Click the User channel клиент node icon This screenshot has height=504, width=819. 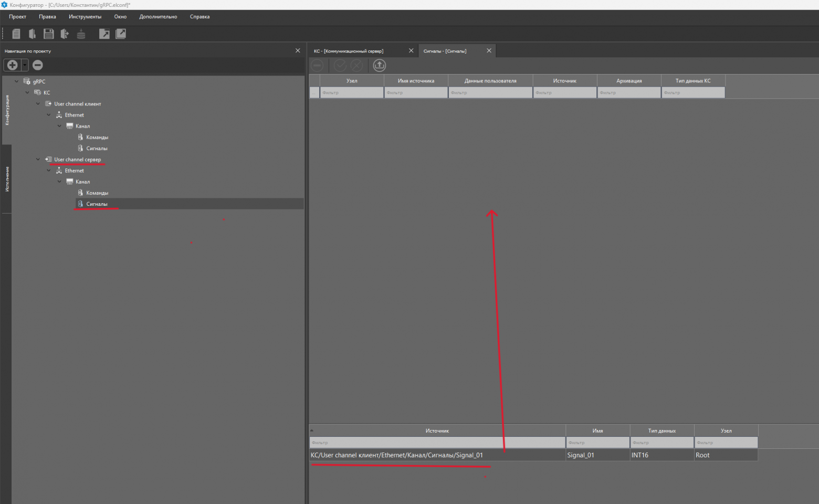(48, 103)
